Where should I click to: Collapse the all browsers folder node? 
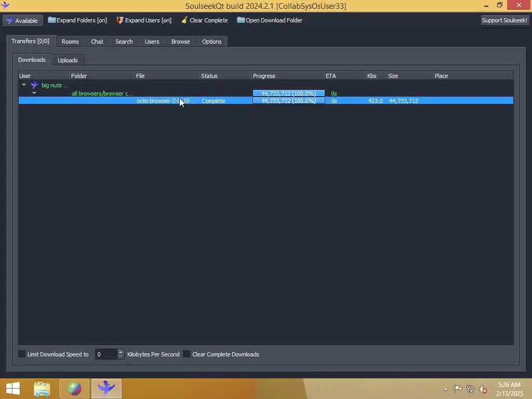[x=34, y=93]
